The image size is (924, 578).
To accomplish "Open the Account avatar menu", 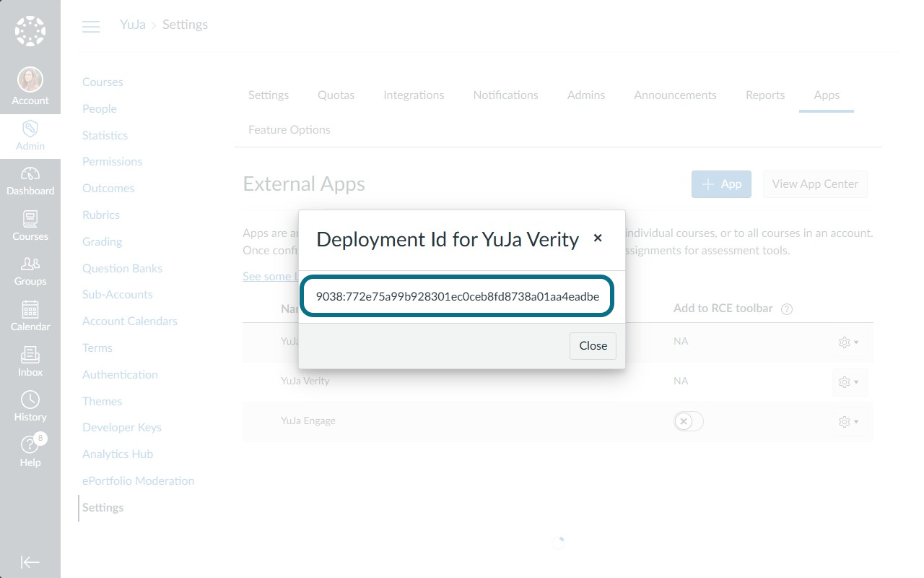I will click(x=30, y=87).
